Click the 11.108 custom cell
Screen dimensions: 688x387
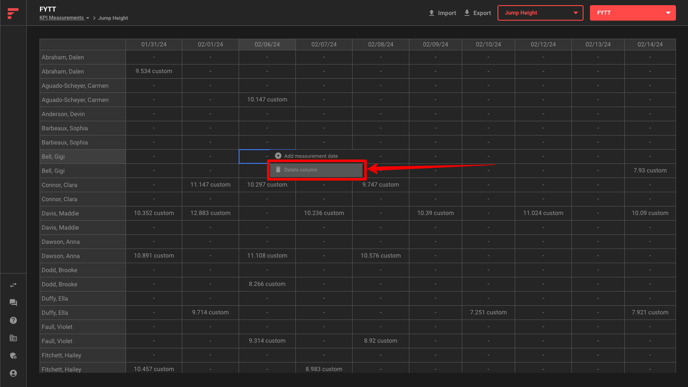[267, 255]
